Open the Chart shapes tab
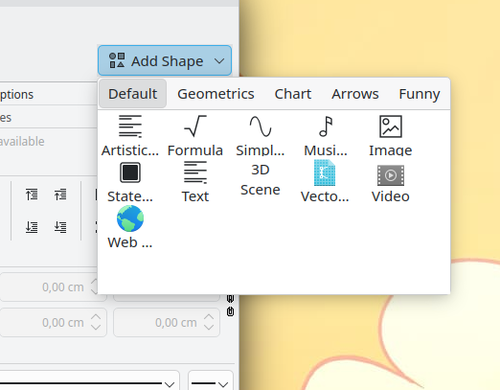500x390 pixels. (x=293, y=94)
